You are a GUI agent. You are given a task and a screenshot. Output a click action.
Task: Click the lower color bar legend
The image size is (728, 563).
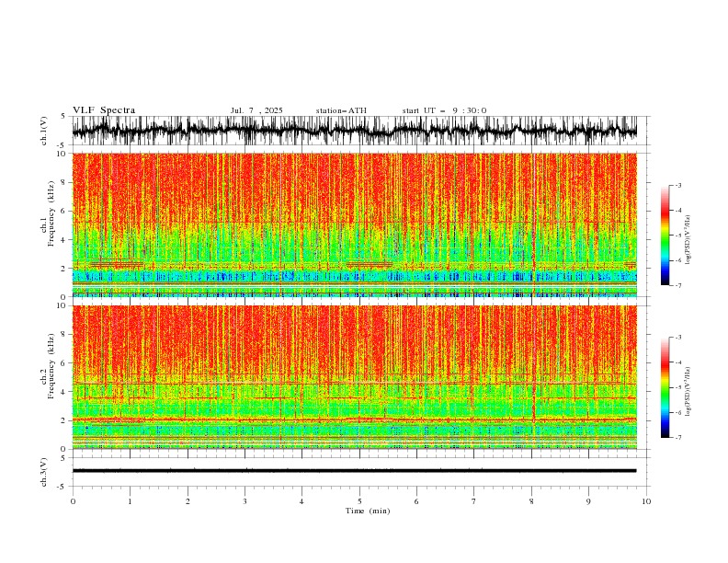(x=665, y=387)
